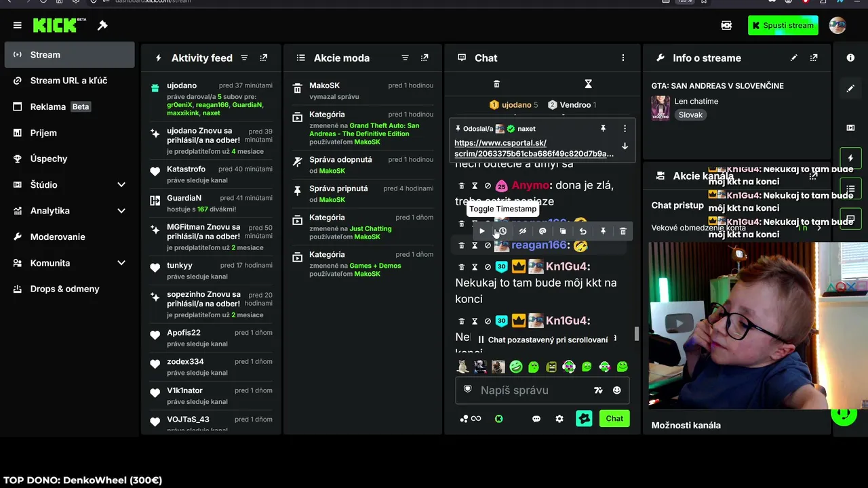Timeout Anymo using the hourglass icon
Screen dimensions: 868x488
(475, 186)
